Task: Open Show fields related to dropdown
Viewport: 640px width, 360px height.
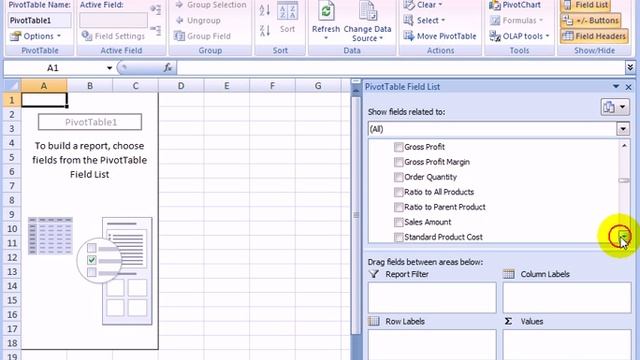Action: [623, 129]
